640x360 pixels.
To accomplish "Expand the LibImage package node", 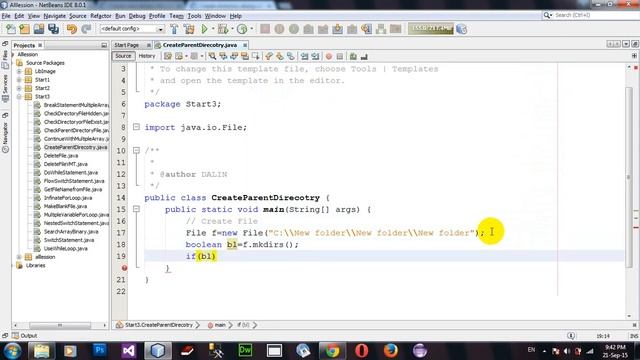I will pyautogui.click(x=19, y=71).
